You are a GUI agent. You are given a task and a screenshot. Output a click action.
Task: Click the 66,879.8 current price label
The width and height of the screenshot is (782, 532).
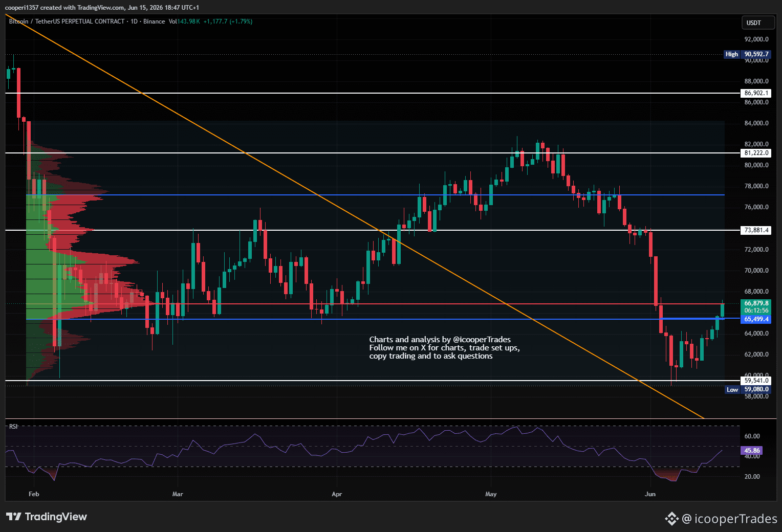tap(756, 303)
